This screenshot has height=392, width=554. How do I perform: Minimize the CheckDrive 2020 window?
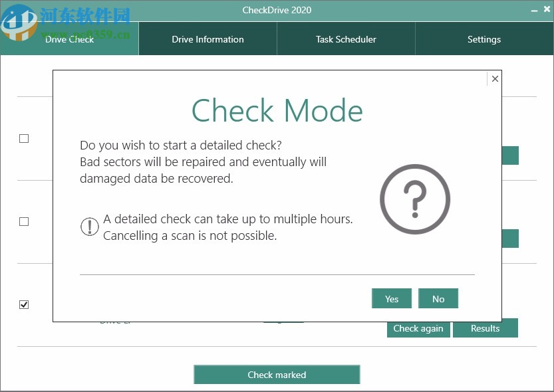coord(535,9)
